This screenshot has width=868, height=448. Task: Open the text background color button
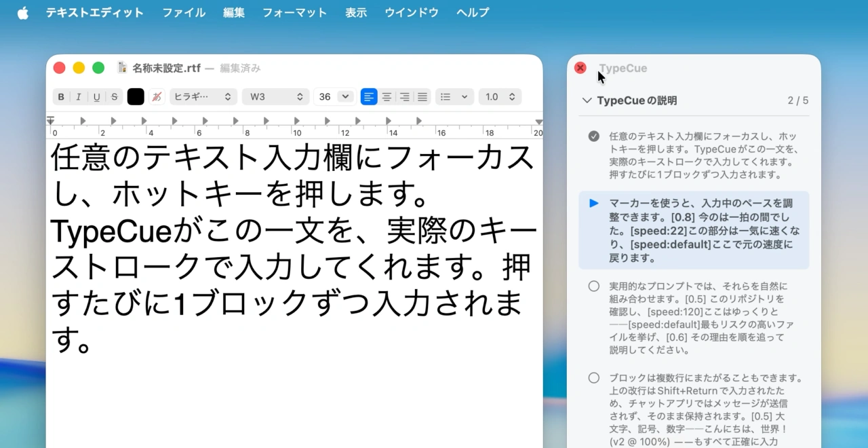coord(157,97)
